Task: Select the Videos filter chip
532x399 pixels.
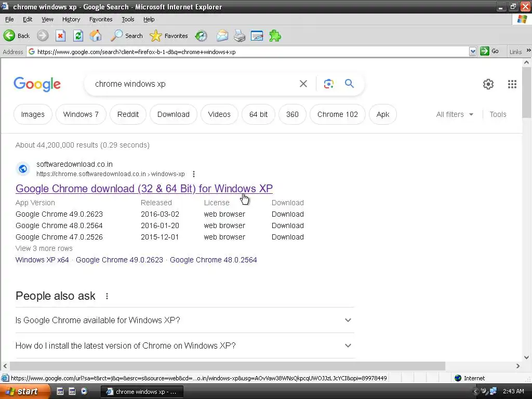Action: (x=219, y=114)
